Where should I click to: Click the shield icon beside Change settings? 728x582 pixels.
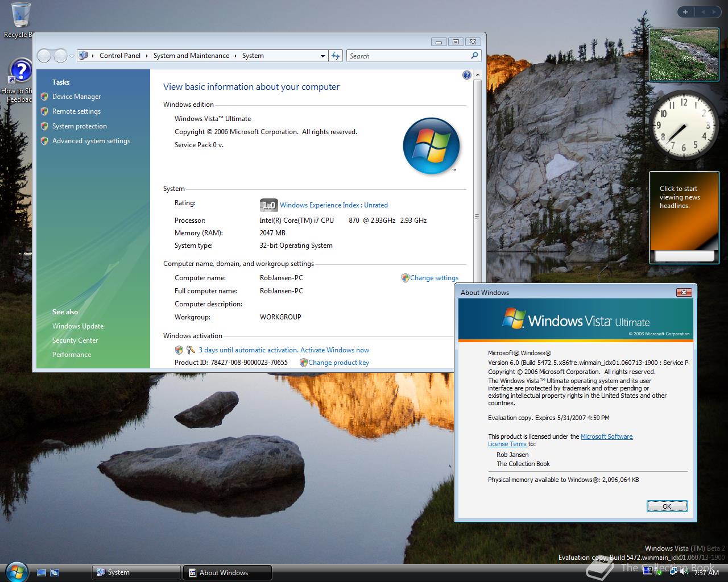(405, 278)
